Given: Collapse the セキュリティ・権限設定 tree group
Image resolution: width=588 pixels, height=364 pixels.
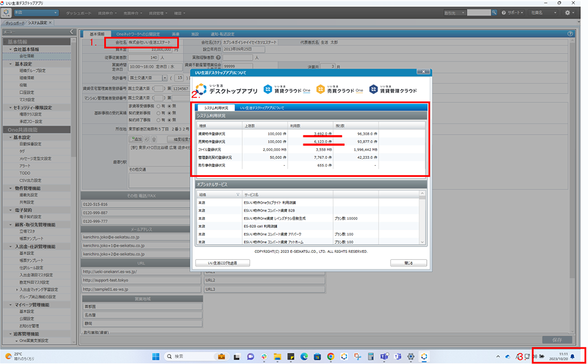Looking at the screenshot, I should click(11, 108).
